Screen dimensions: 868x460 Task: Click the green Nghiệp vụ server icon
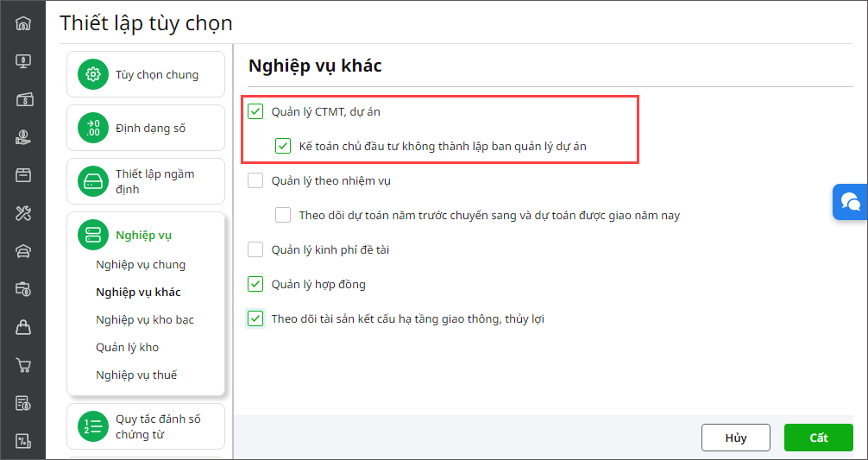93,236
